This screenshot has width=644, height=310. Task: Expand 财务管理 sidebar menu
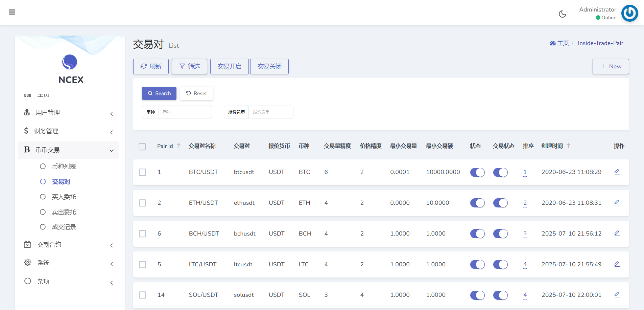click(x=69, y=131)
